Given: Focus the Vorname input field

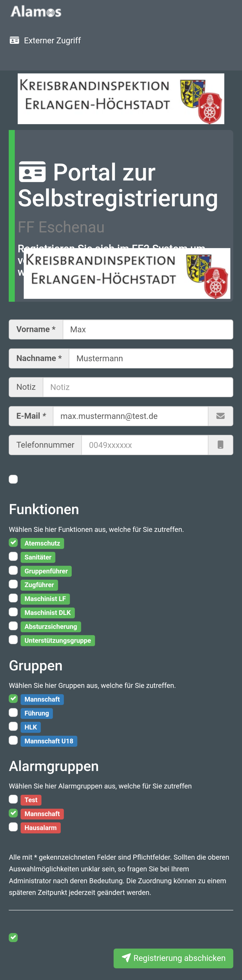Looking at the screenshot, I should coord(147,329).
